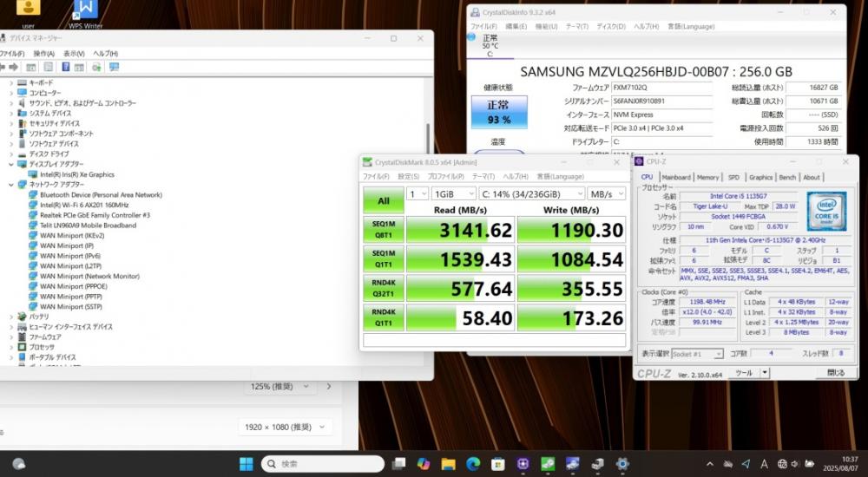Open the 125% (推奨) scale dropdown
Viewport: 868px width, 477px height.
pyautogui.click(x=279, y=386)
